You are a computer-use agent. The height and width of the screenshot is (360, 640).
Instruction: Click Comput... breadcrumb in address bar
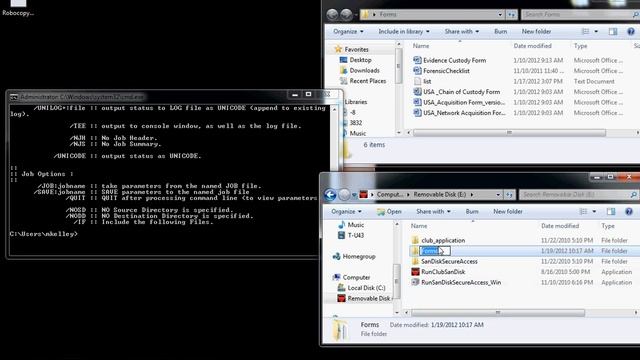pyautogui.click(x=390, y=195)
